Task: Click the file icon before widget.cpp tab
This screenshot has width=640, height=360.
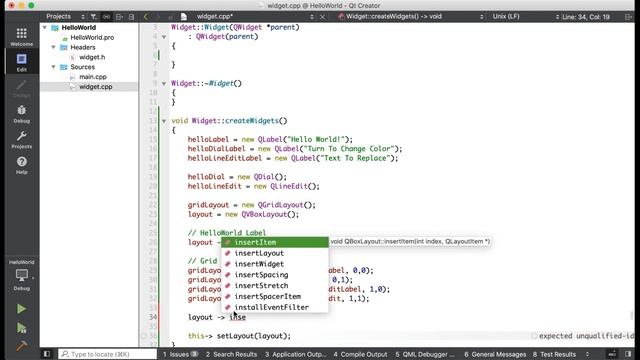Action: 184,17
